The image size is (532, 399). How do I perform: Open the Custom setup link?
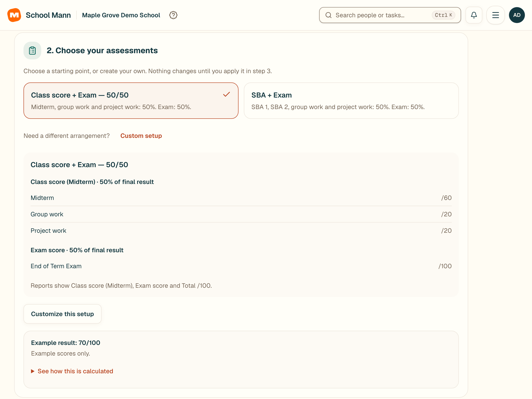[x=141, y=136]
